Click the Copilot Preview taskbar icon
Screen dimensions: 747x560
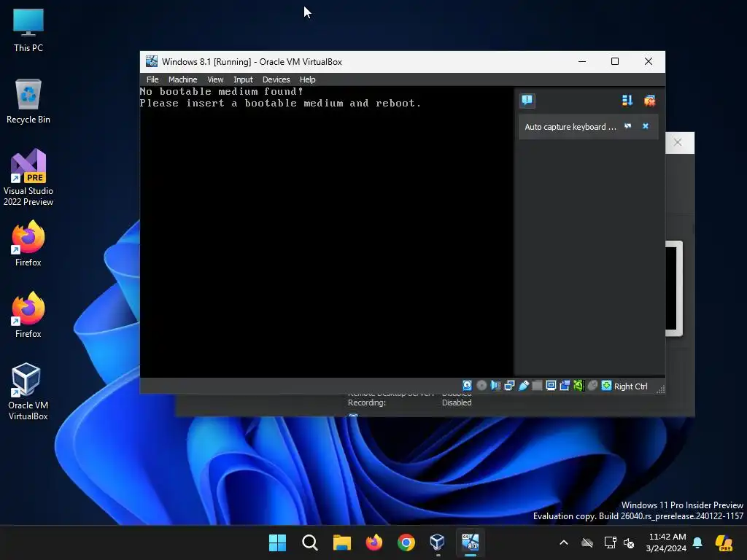[x=724, y=542]
